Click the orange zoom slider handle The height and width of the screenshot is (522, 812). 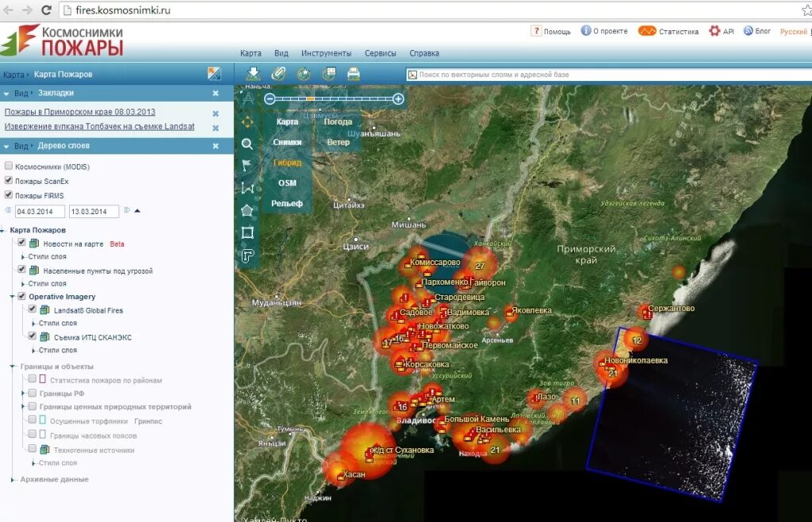coord(310,98)
